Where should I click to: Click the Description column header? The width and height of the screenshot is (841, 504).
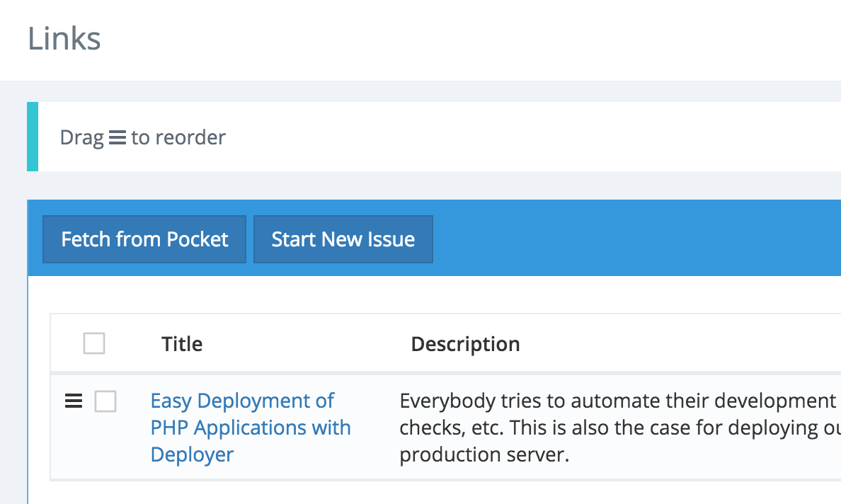[x=465, y=344]
